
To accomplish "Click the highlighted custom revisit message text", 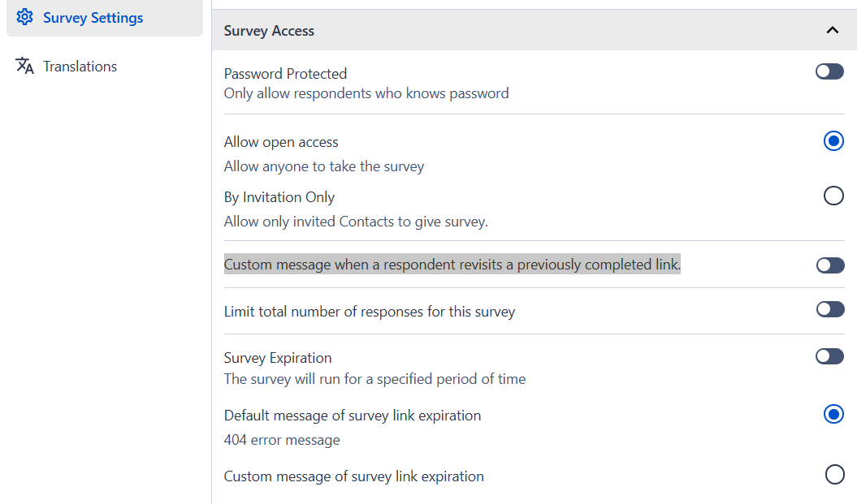I will 452,265.
